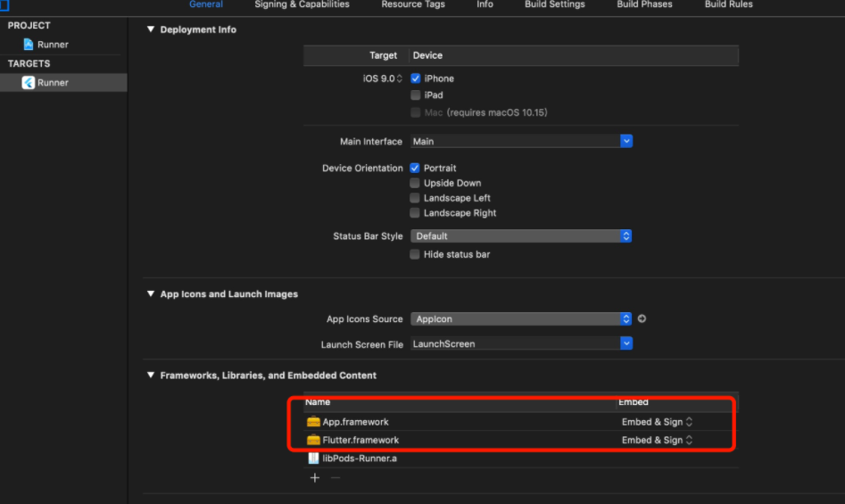Remove selected framework with minus button
Viewport: 845px width, 504px height.
point(336,477)
